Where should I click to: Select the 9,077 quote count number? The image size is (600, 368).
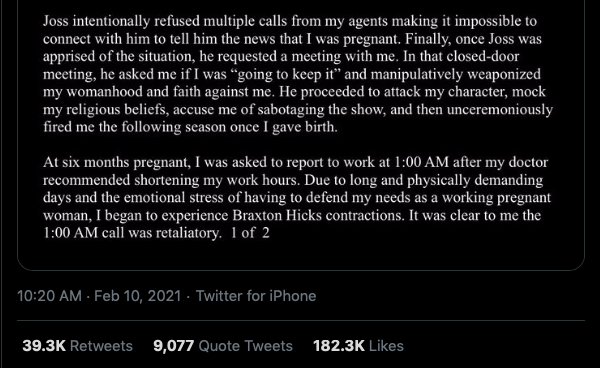pos(173,346)
